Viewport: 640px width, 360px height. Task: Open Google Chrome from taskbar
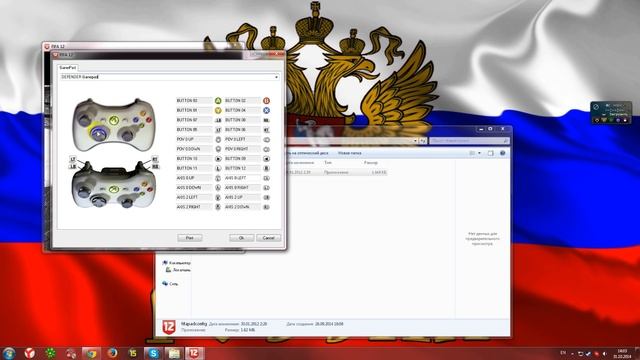click(x=91, y=353)
